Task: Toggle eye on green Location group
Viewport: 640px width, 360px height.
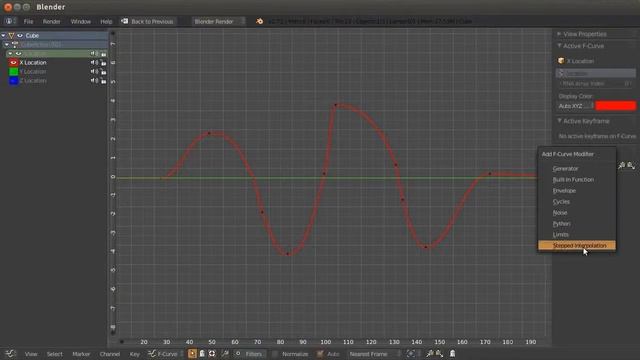Action: pyautogui.click(x=18, y=53)
